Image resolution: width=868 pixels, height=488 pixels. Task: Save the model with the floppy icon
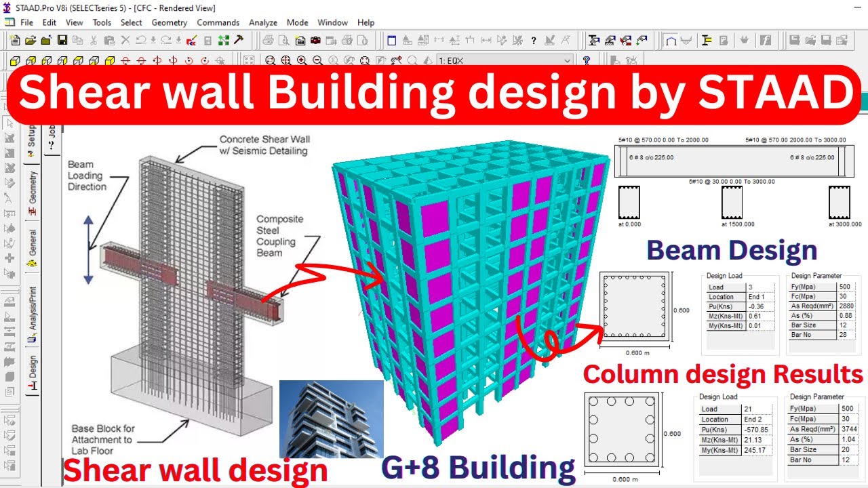(62, 41)
